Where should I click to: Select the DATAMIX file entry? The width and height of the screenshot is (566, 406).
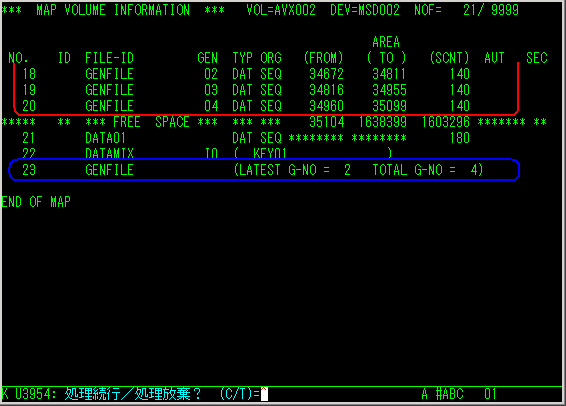click(109, 153)
